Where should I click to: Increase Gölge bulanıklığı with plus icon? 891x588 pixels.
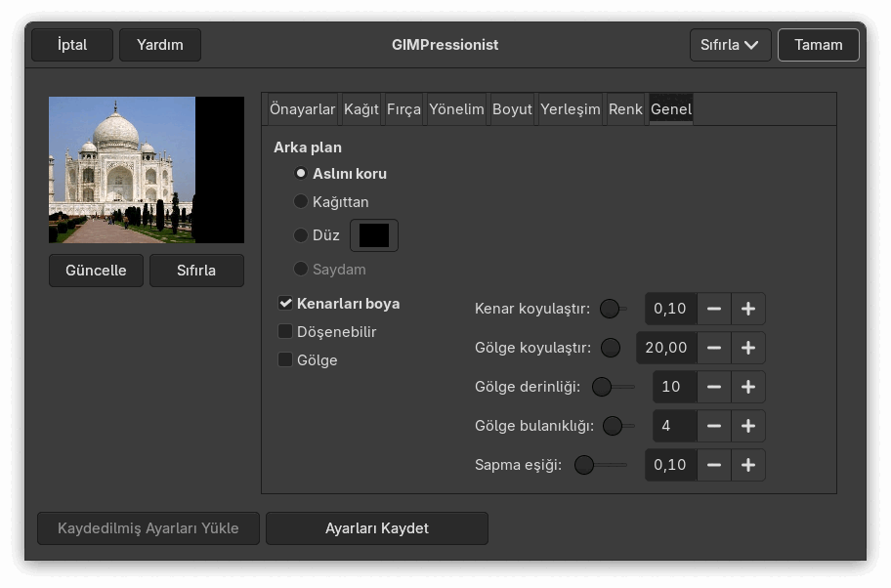click(x=748, y=426)
